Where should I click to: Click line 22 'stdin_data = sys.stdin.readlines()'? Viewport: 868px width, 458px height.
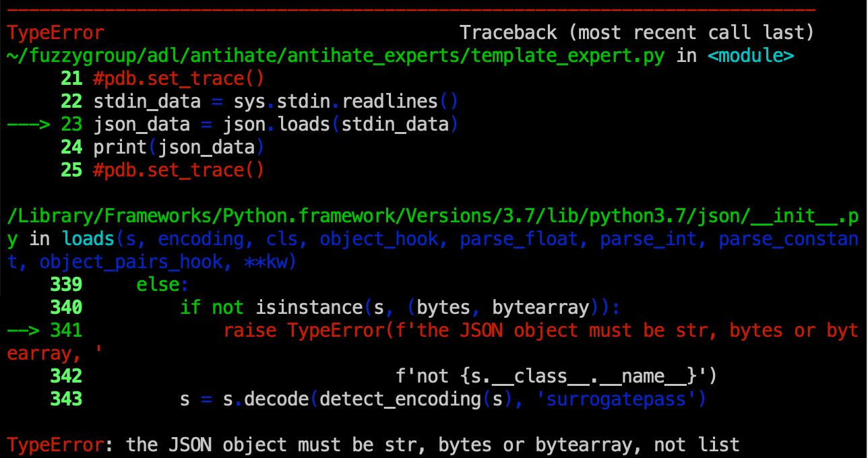pos(276,102)
